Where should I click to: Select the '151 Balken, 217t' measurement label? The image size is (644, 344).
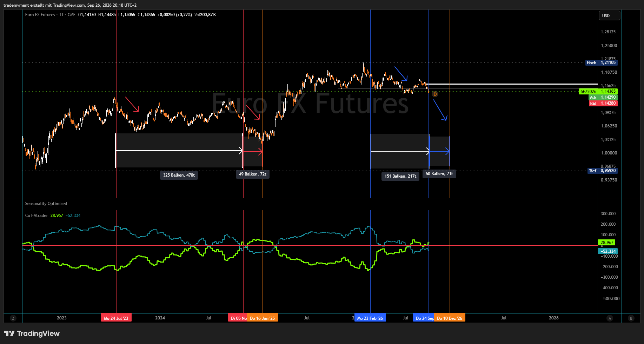pos(400,176)
